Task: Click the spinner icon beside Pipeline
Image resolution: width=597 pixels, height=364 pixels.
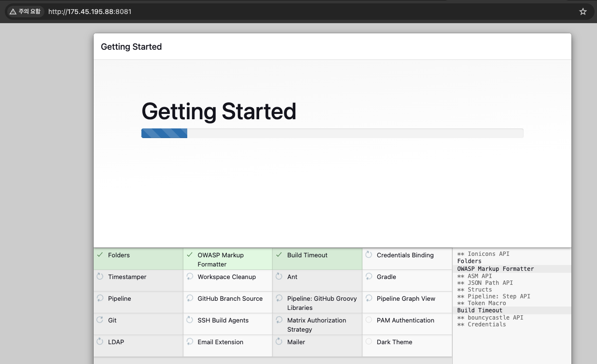Action: [100, 298]
